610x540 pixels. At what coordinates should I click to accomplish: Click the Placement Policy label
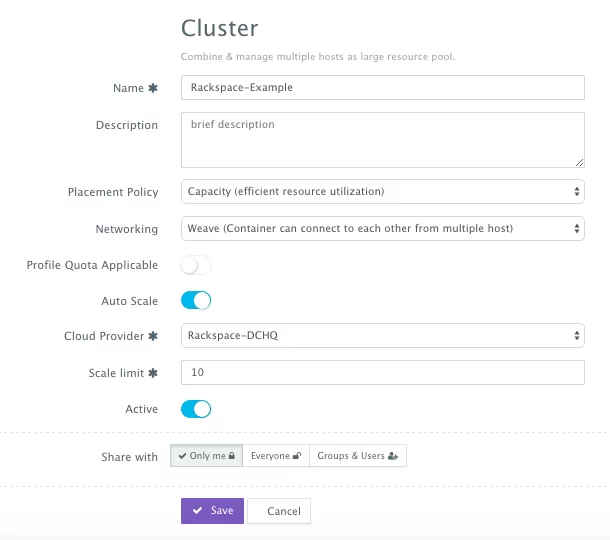pos(113,192)
